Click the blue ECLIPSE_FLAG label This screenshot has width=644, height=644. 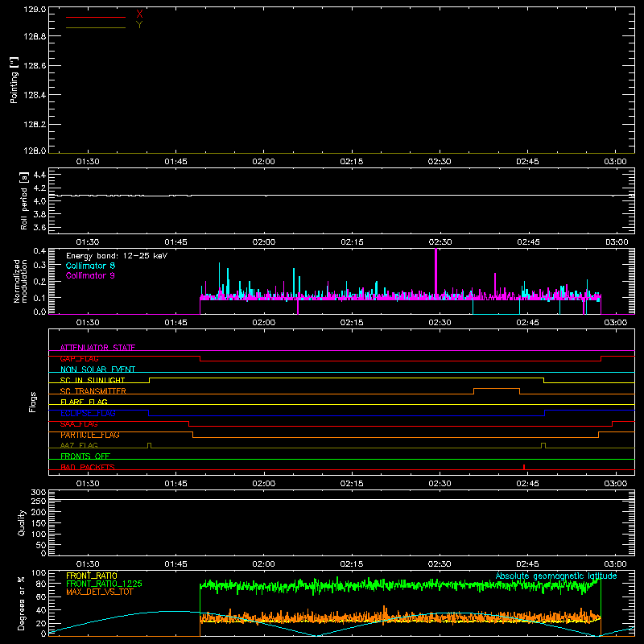tap(88, 413)
